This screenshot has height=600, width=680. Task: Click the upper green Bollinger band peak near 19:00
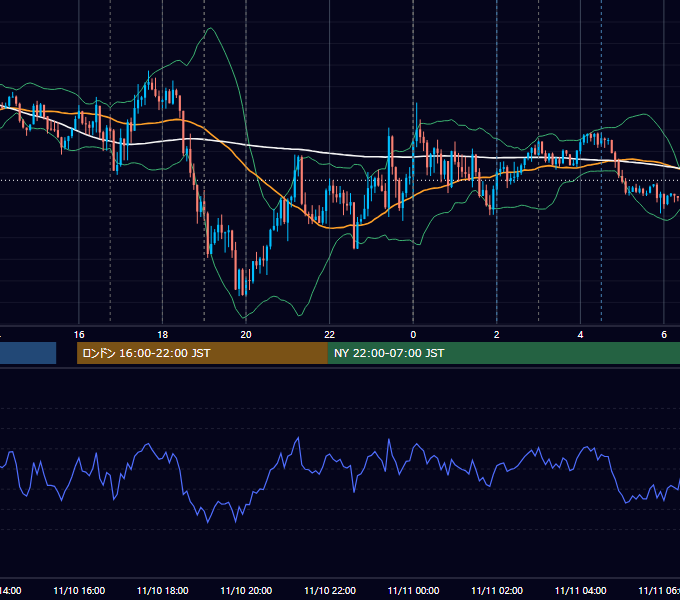[211, 29]
